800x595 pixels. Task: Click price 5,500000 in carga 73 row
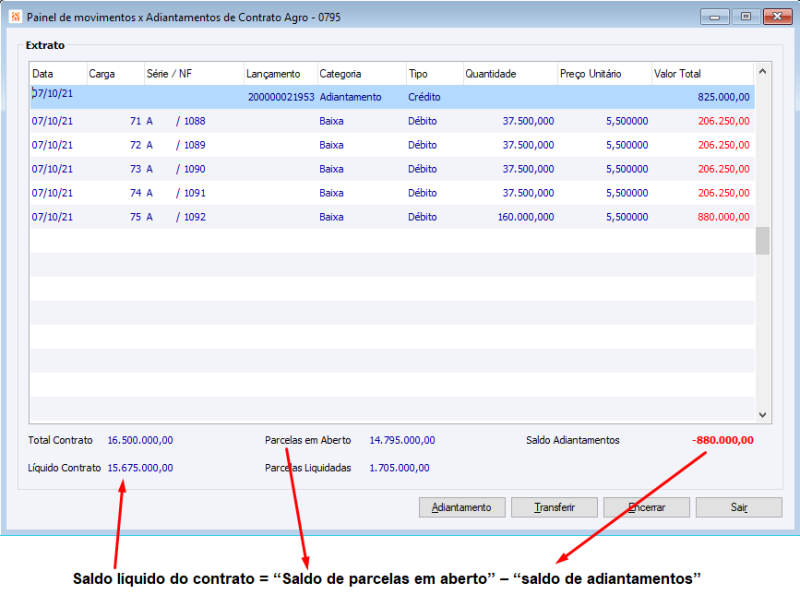coord(627,169)
